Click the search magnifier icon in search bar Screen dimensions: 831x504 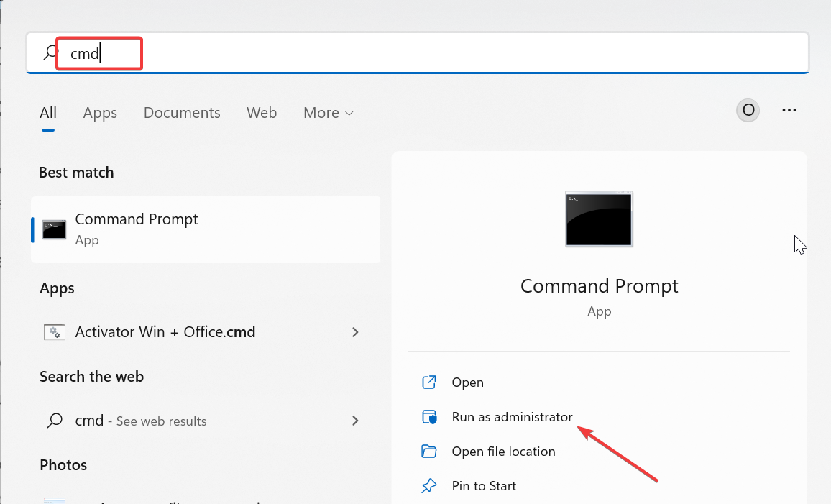48,52
